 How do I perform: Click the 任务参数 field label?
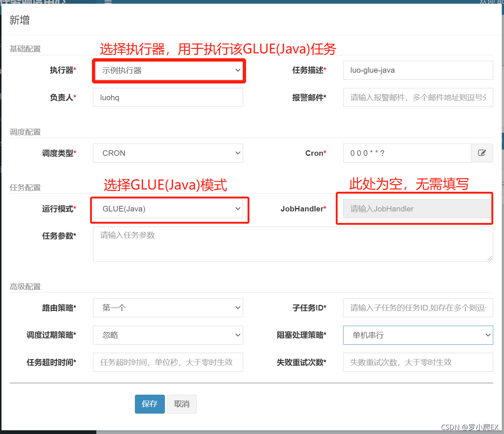click(x=59, y=236)
